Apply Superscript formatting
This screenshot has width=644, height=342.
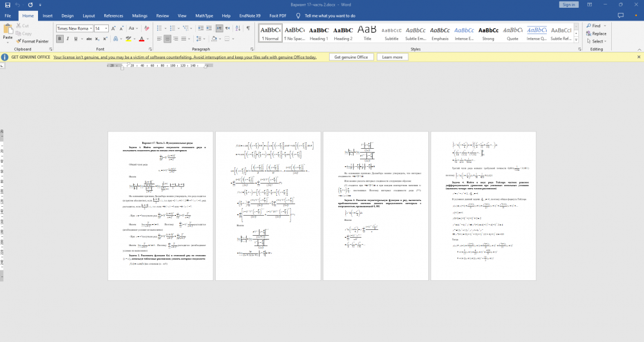click(x=105, y=39)
